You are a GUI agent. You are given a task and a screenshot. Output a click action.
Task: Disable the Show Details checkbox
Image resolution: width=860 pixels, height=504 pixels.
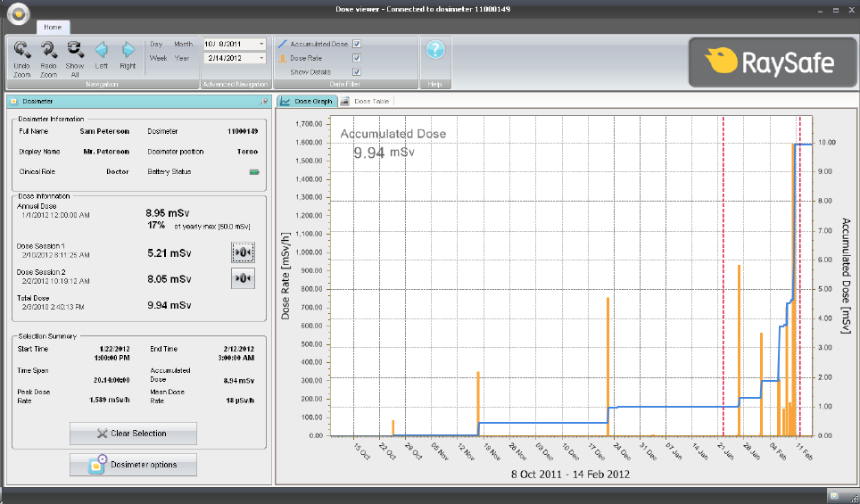pos(357,72)
